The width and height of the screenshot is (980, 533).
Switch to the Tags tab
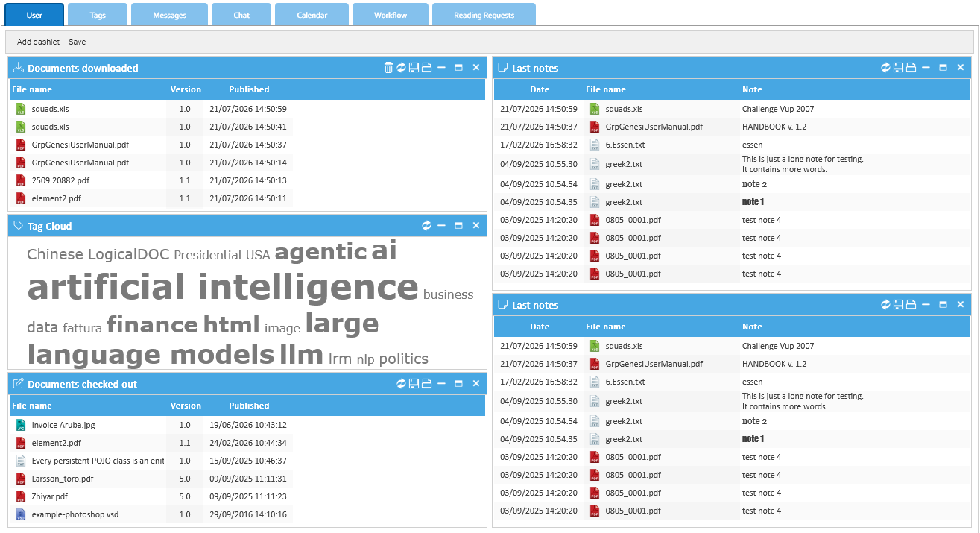coord(98,15)
